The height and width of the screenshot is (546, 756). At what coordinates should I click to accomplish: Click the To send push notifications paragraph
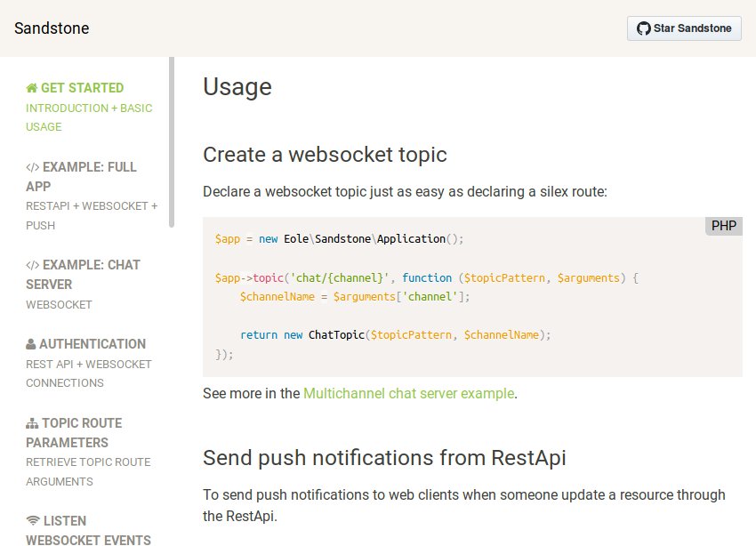tap(463, 505)
